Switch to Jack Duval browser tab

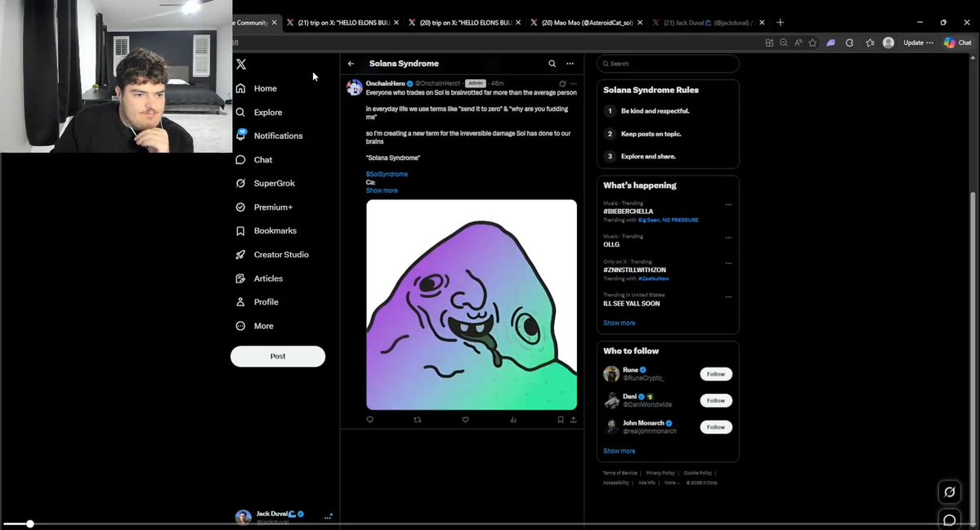[x=708, y=23]
